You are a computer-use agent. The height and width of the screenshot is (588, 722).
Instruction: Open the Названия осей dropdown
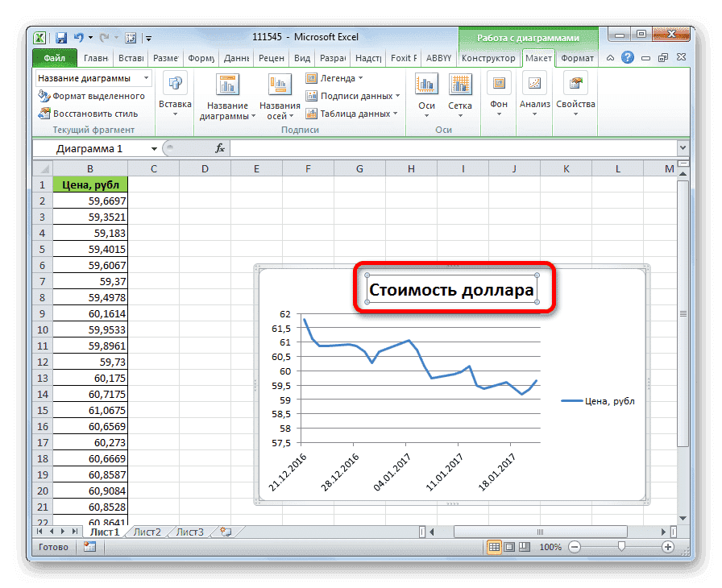(278, 95)
